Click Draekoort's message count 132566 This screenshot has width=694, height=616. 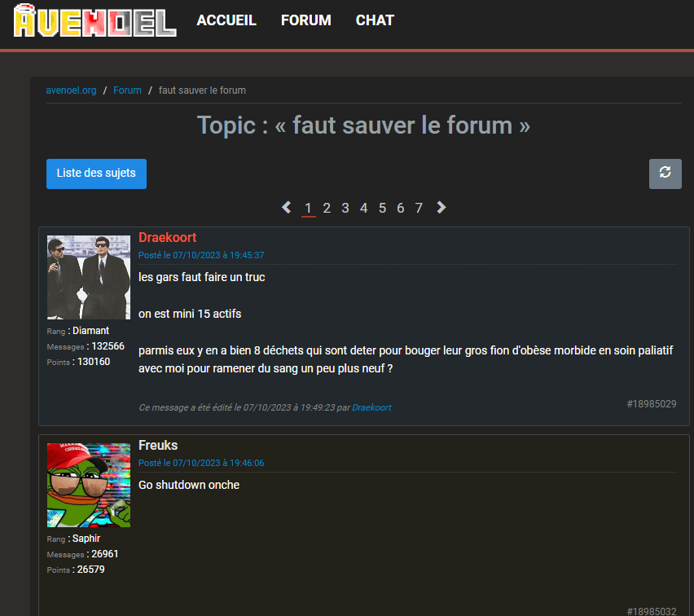[108, 346]
